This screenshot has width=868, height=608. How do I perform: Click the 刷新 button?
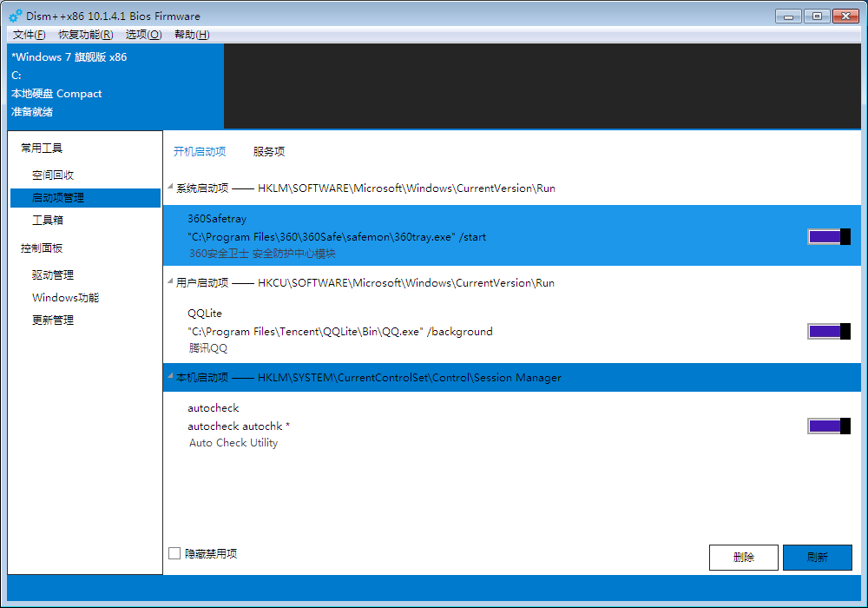click(817, 557)
